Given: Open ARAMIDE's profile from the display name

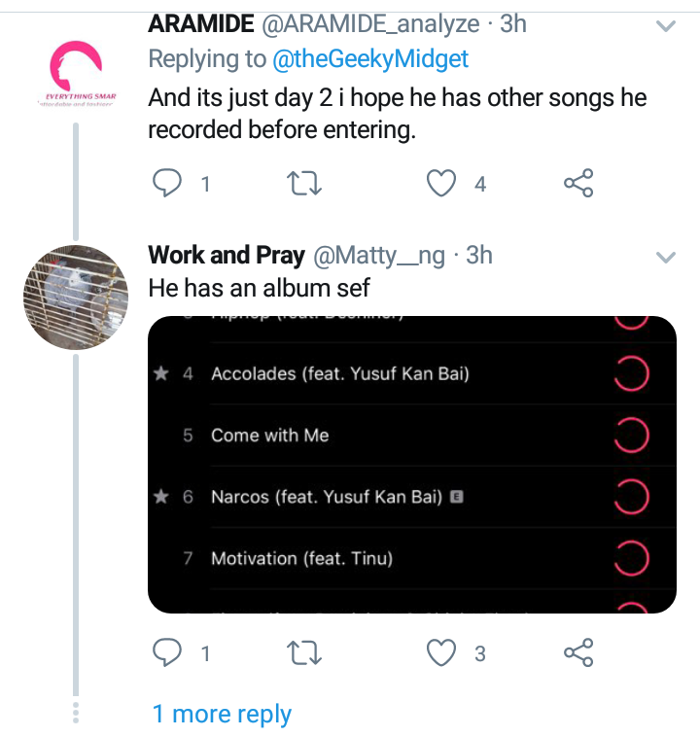Looking at the screenshot, I should [201, 23].
